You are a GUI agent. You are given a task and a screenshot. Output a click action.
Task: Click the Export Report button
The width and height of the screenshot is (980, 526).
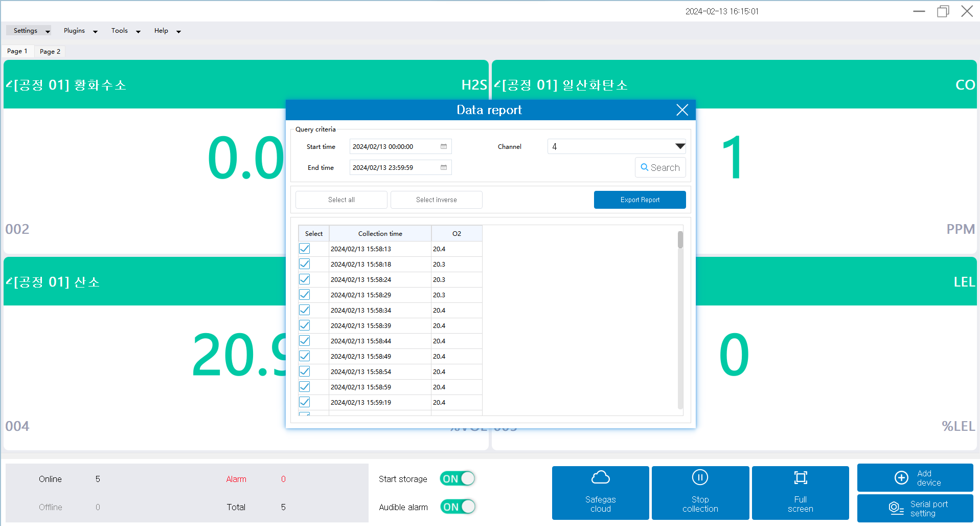pos(640,200)
